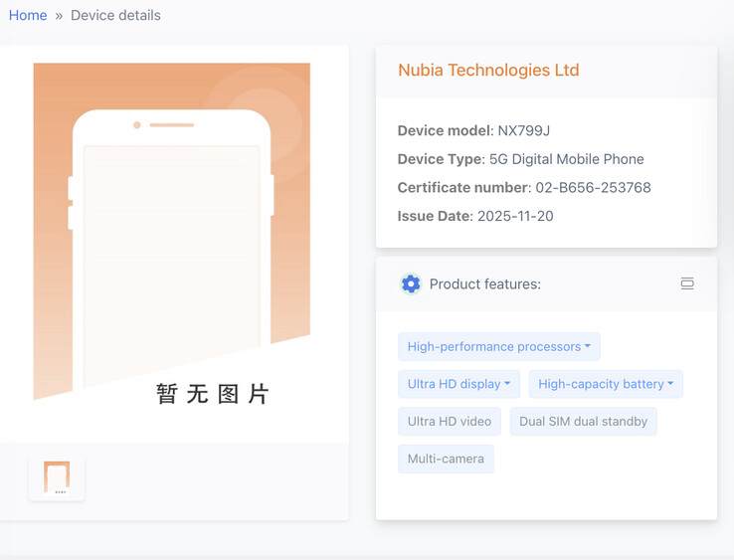Click the blue gear icon beside Product features
The width and height of the screenshot is (734, 560).
[410, 283]
